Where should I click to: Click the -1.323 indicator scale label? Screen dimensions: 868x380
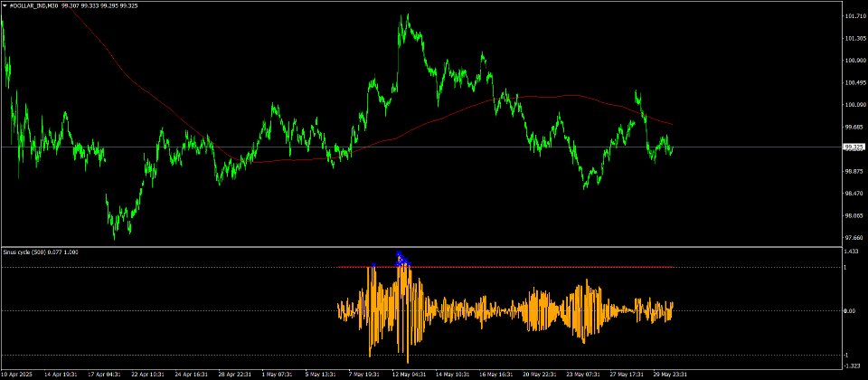[852, 366]
